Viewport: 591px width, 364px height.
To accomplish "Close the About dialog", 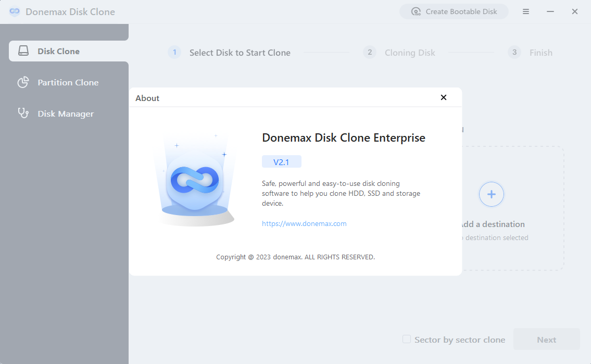I will 444,97.
